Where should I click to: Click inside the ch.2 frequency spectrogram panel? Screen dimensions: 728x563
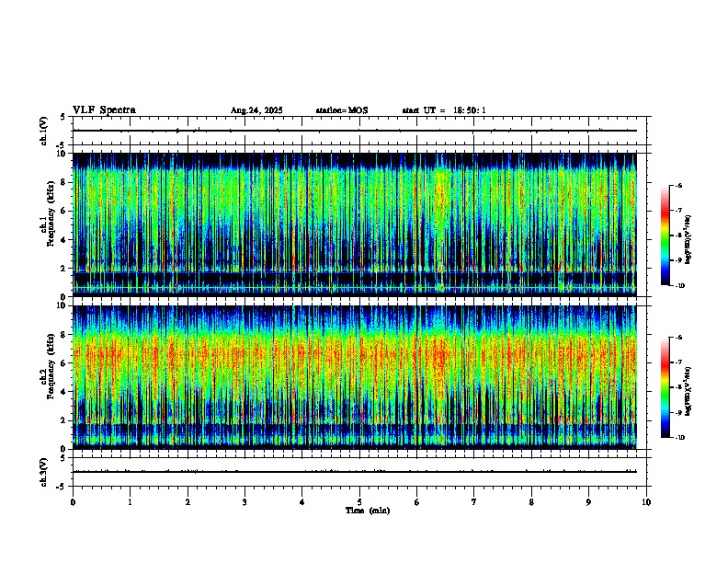(x=355, y=377)
